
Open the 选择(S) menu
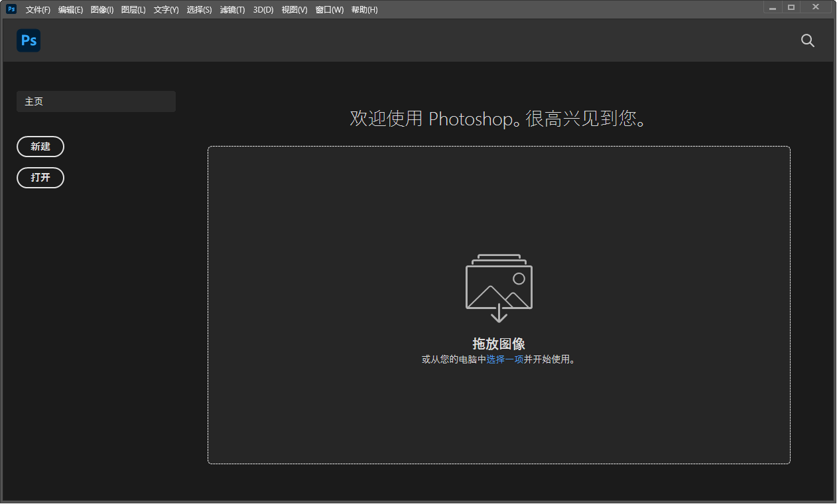(x=198, y=9)
